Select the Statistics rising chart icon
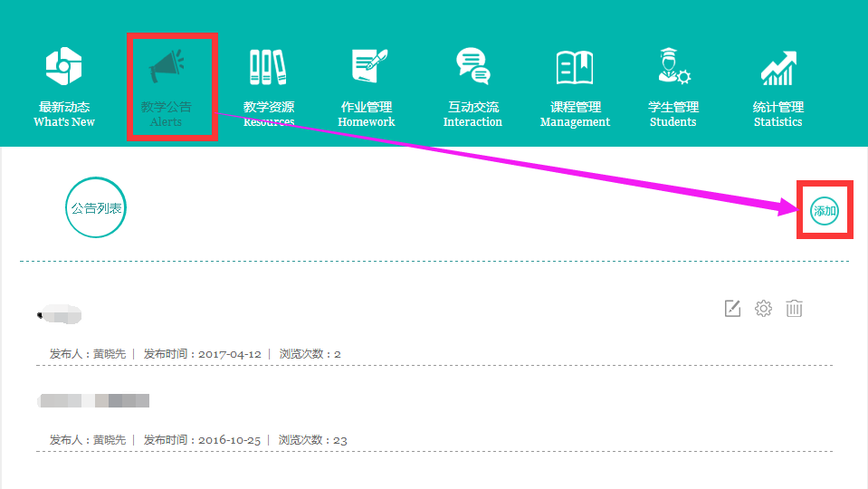The image size is (868, 489). tap(777, 66)
